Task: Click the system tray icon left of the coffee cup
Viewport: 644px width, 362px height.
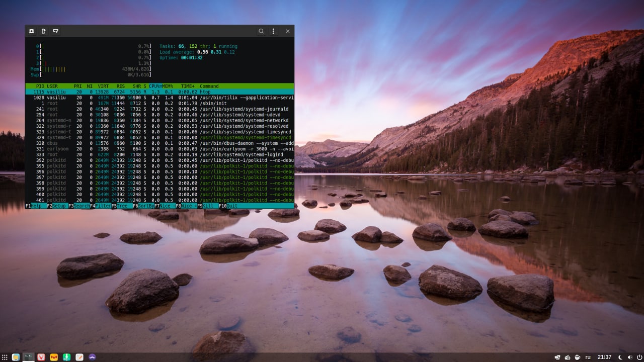Action: [x=568, y=357]
